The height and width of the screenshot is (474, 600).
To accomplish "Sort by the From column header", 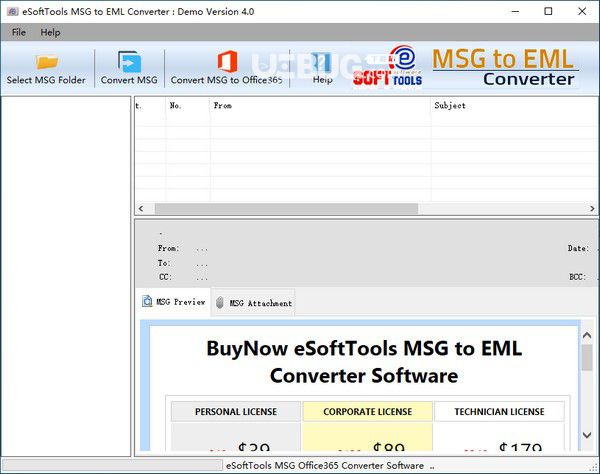I will 320,106.
